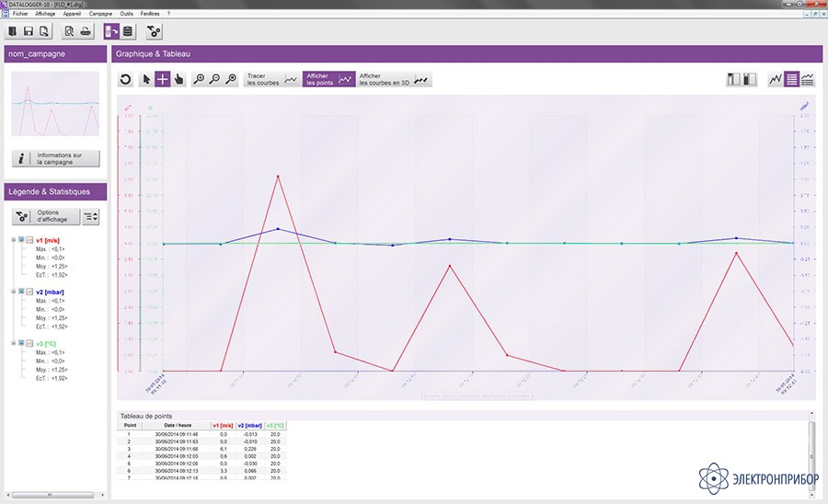Open the ? help menu
This screenshot has width=828, height=504.
(168, 14)
